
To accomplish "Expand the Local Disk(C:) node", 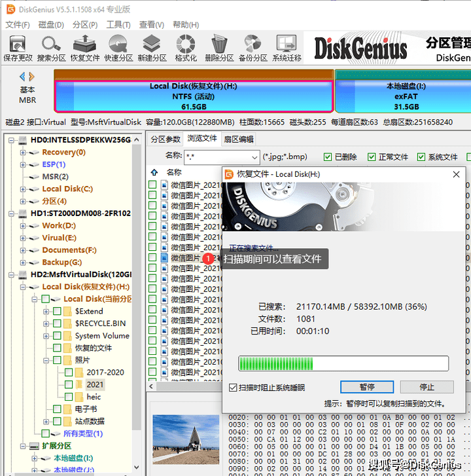I will click(x=23, y=189).
